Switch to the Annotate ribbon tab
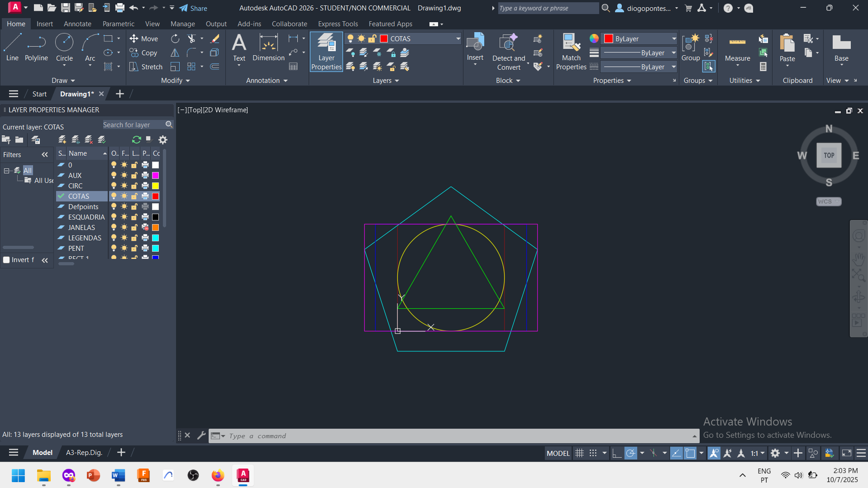This screenshot has width=868, height=488. click(77, 24)
